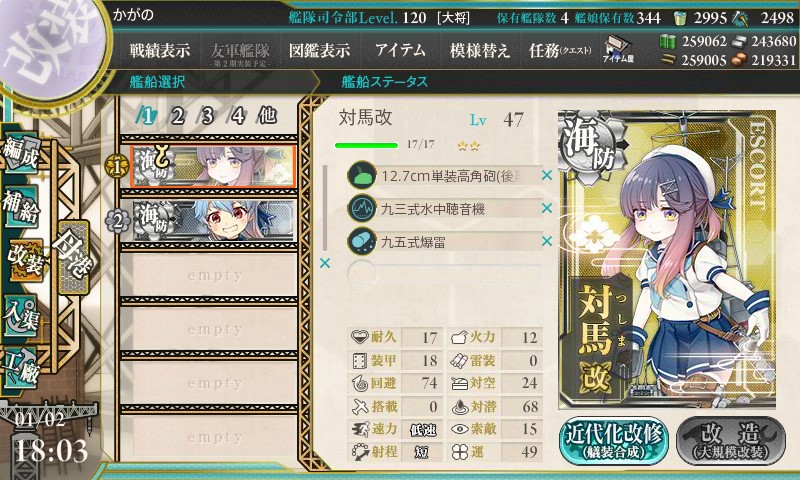This screenshot has height=480, width=800.
Task: Open the 工廠 factory sidebar icon
Action: pos(21,368)
